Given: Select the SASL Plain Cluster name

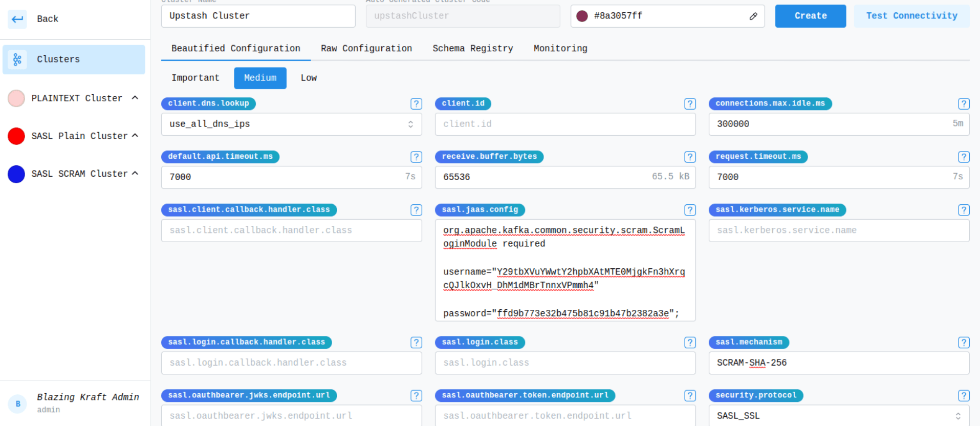Looking at the screenshot, I should point(79,136).
